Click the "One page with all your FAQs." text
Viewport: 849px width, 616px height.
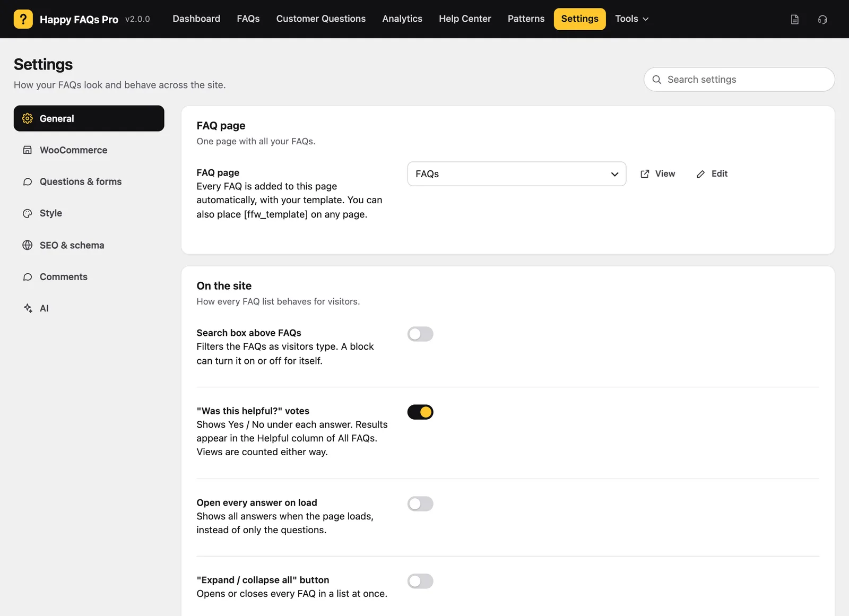pyautogui.click(x=256, y=141)
